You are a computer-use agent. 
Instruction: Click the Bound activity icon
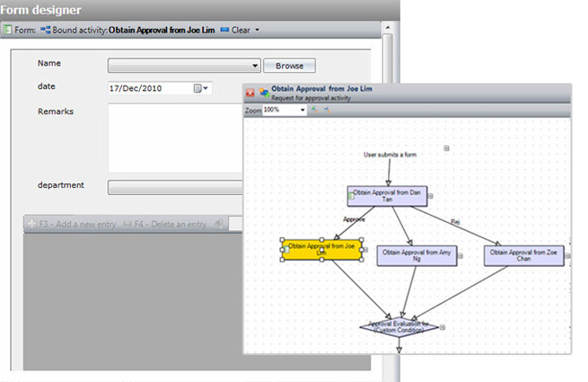pyautogui.click(x=46, y=30)
